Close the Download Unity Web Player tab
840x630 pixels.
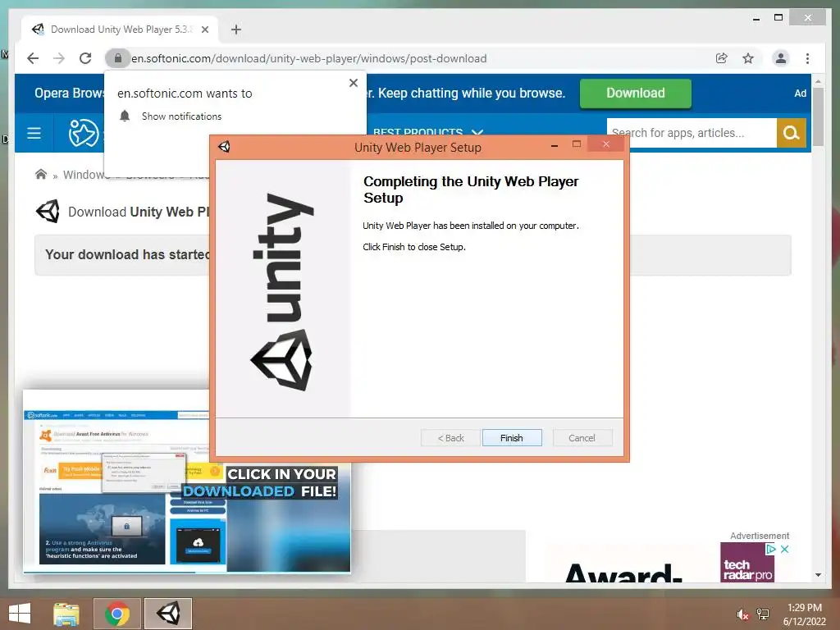pos(205,30)
